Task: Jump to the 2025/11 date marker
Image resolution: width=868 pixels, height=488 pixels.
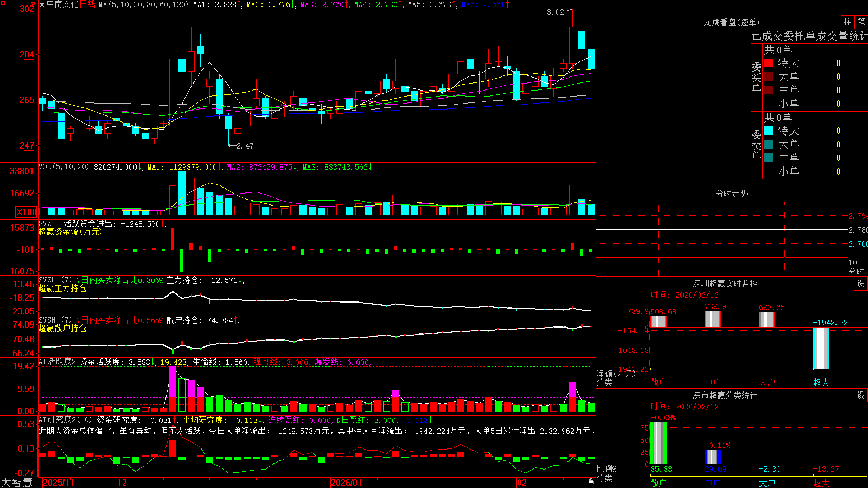Action: point(58,483)
